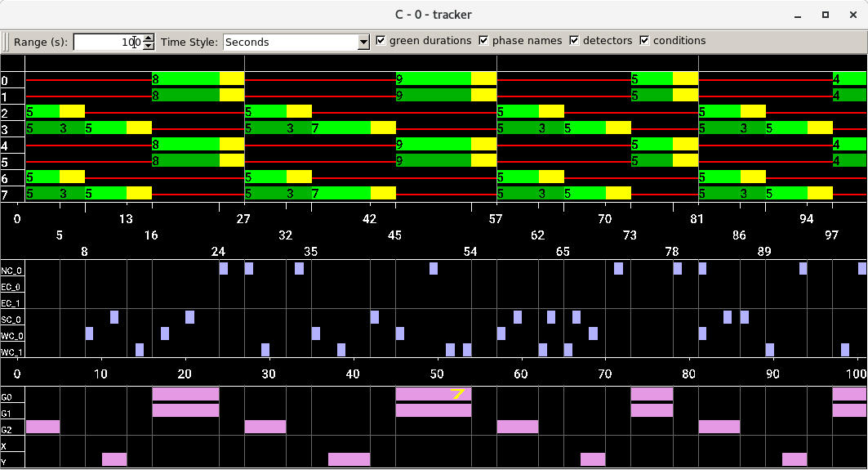Image resolution: width=868 pixels, height=470 pixels.
Task: Close the tracker window
Action: (x=853, y=15)
